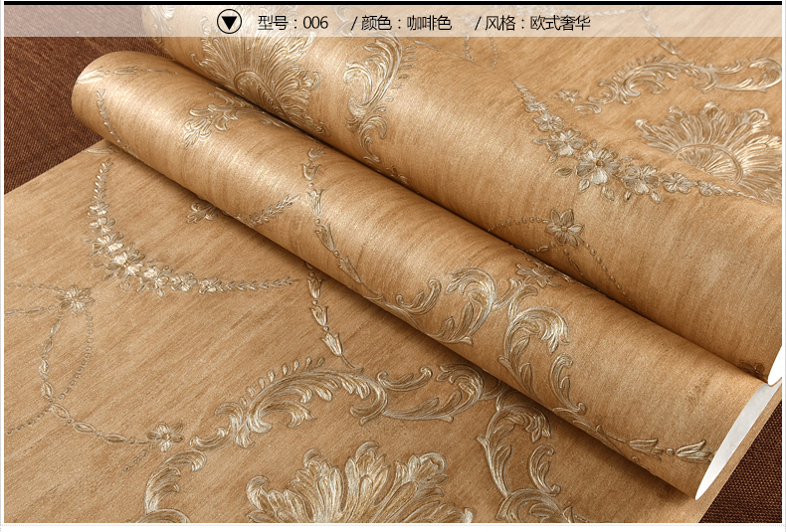Click the translucent header banner strip
786x532 pixels.
[393, 21]
